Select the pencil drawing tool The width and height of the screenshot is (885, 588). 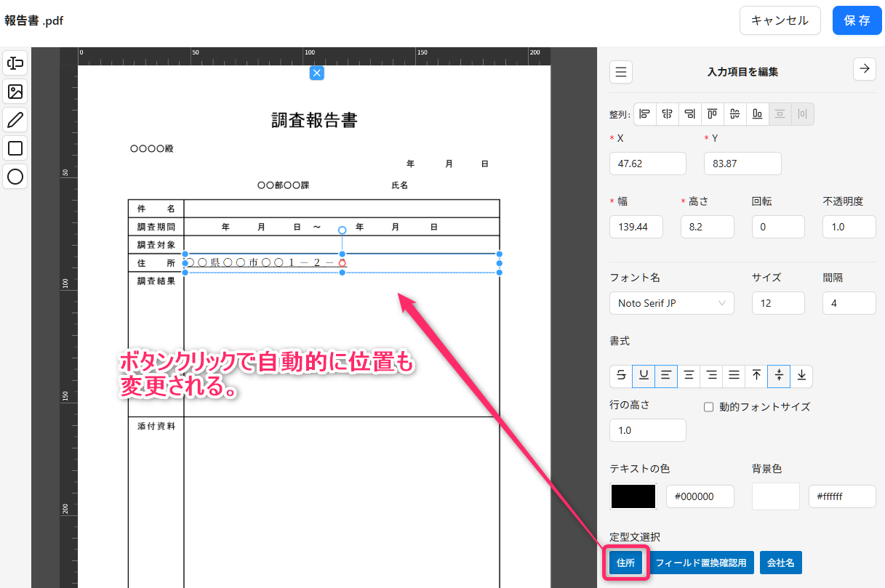[15, 120]
